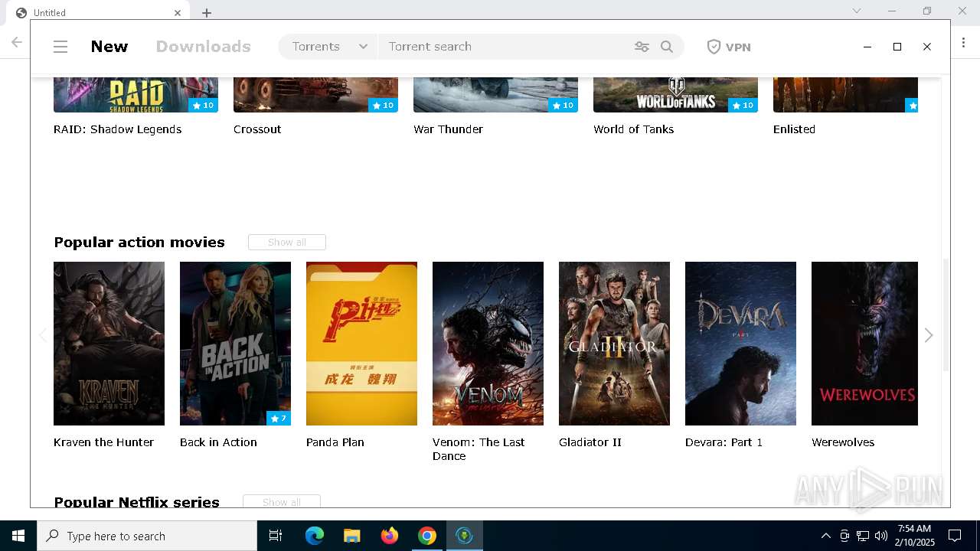Open the notification center icon

pos(955,536)
